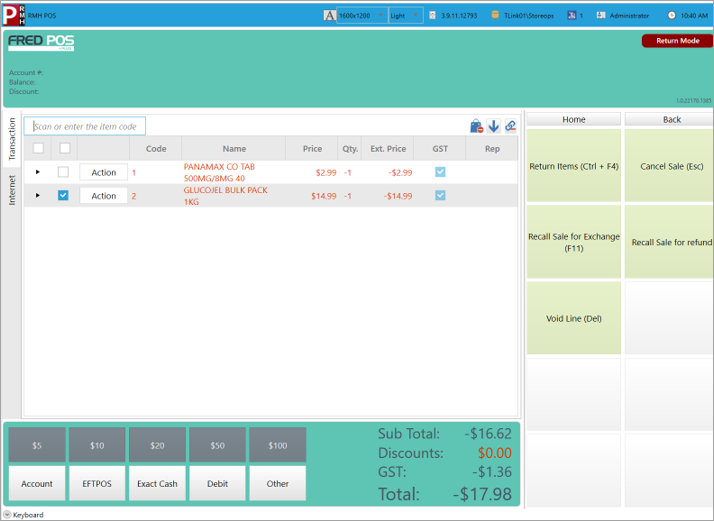Switch to the Internet side tab
This screenshot has height=521, width=714.
pos(12,189)
